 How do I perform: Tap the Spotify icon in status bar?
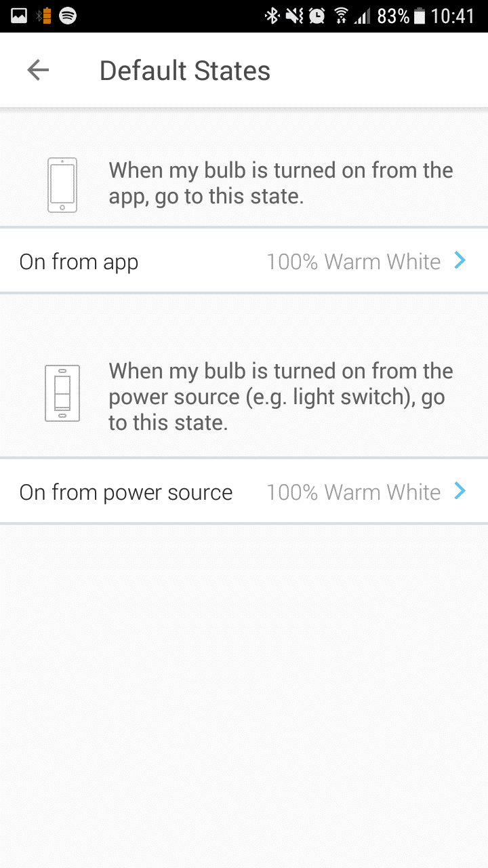pos(68,16)
